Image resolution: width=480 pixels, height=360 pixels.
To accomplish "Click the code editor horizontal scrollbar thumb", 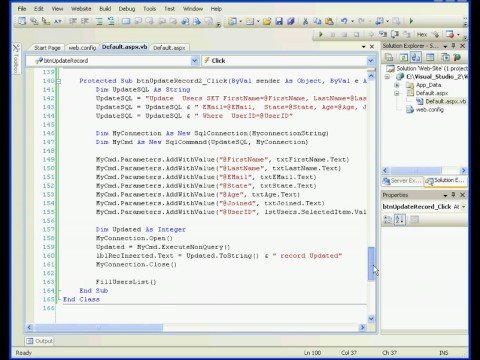I will click(99, 327).
